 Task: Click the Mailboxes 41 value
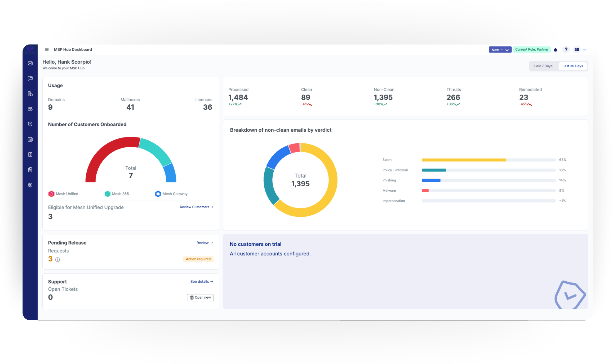130,107
